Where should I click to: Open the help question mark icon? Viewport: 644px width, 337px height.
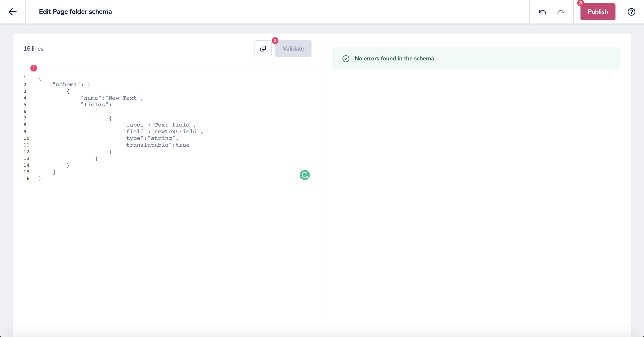[x=631, y=12]
